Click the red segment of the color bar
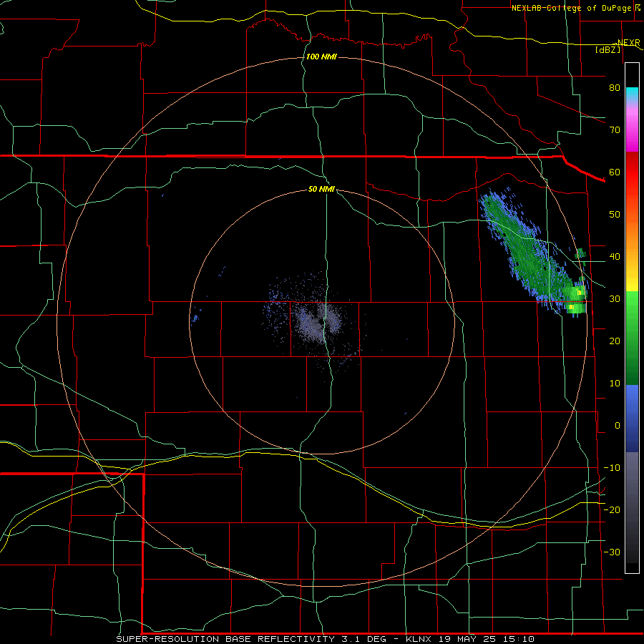This screenshot has height=644, width=644. [632, 172]
